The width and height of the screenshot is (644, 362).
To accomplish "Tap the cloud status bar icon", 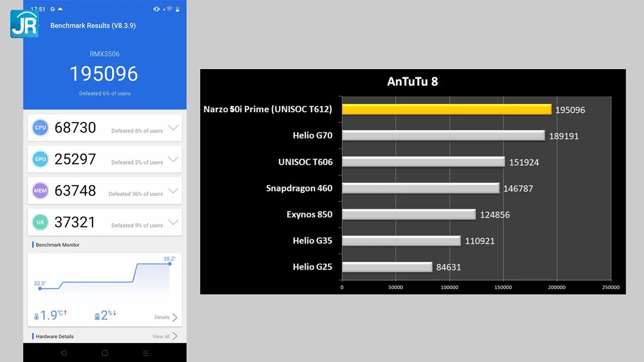I will click(x=60, y=9).
